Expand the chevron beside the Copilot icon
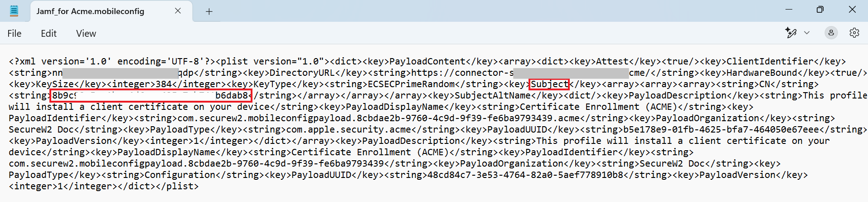The width and height of the screenshot is (868, 202). [807, 33]
